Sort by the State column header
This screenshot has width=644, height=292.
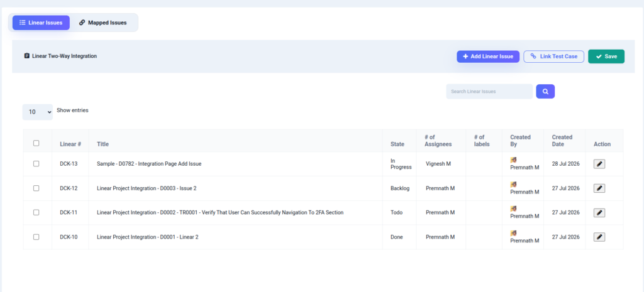(x=397, y=144)
